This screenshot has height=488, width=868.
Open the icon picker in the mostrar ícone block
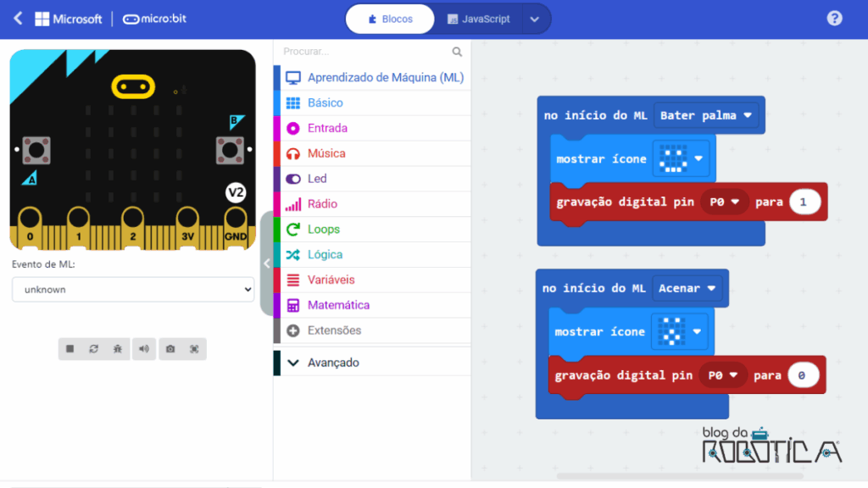point(681,158)
